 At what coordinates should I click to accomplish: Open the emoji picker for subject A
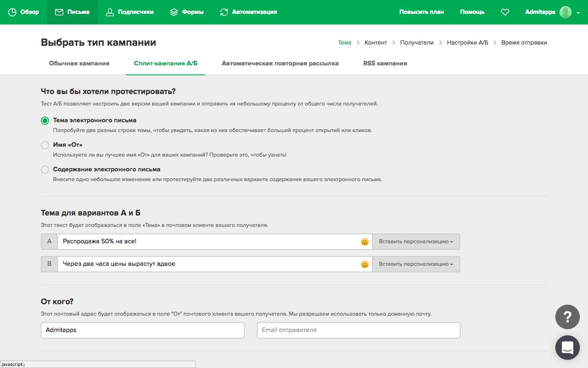(364, 242)
